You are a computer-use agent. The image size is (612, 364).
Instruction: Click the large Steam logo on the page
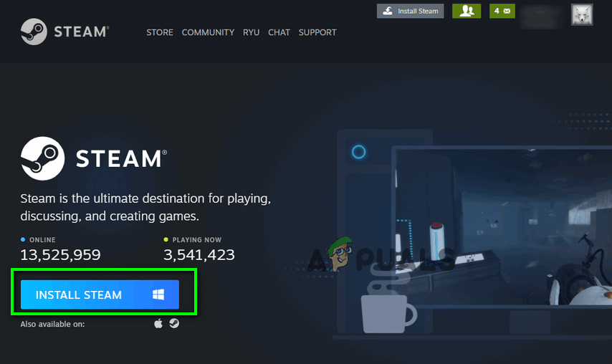click(42, 158)
